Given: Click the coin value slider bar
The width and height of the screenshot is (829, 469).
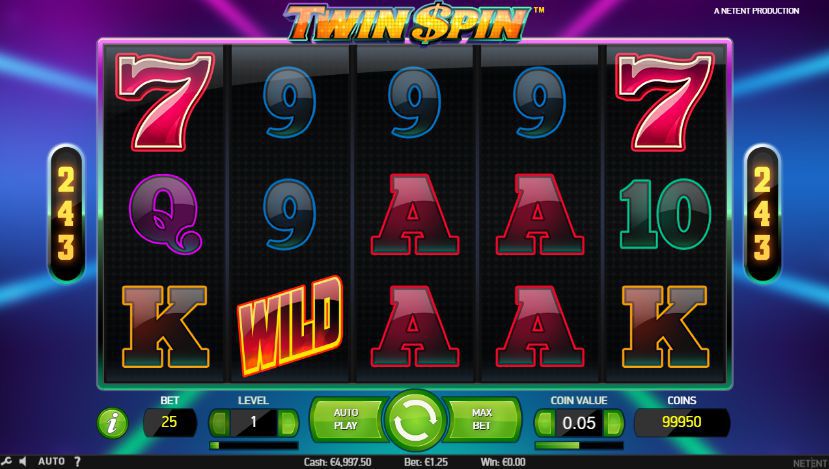Looking at the screenshot, I should [579, 446].
